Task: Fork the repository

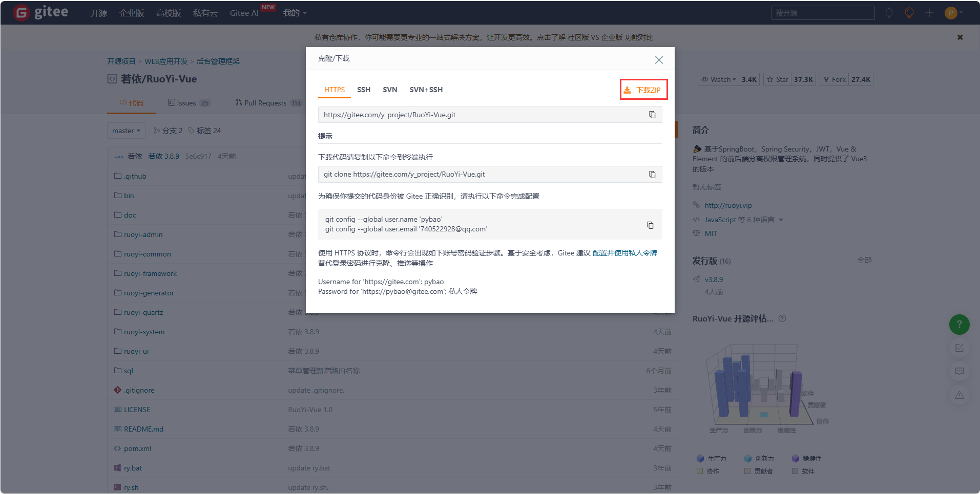Action: pos(835,79)
